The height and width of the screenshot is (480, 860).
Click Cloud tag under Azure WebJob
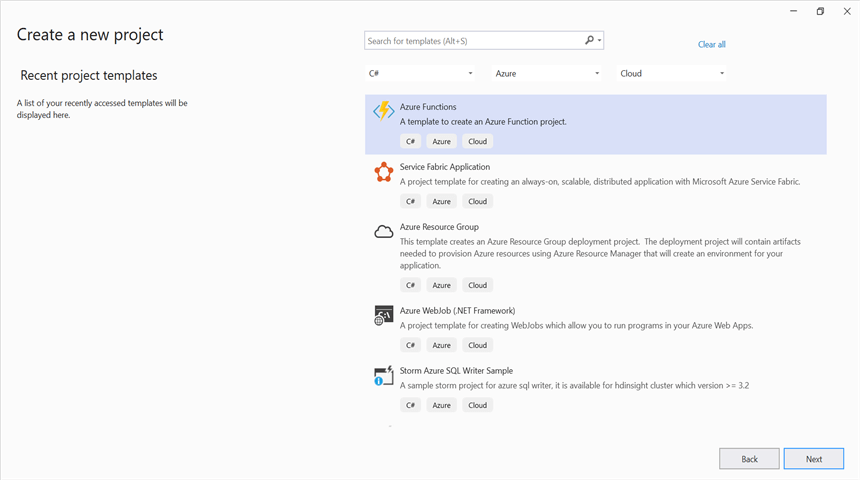(477, 345)
